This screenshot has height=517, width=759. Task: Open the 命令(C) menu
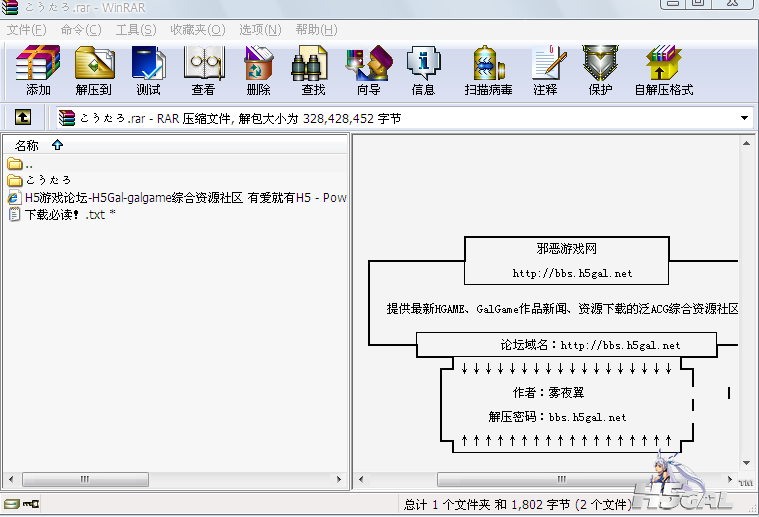coord(81,30)
